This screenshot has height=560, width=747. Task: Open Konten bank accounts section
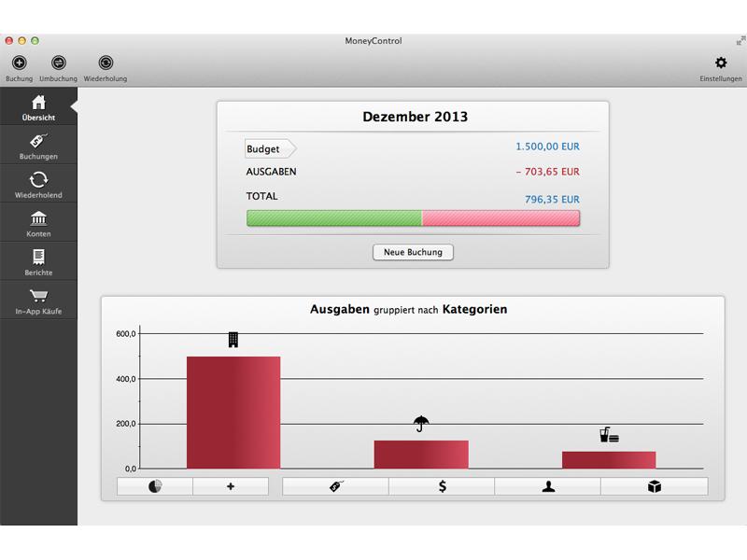(38, 223)
